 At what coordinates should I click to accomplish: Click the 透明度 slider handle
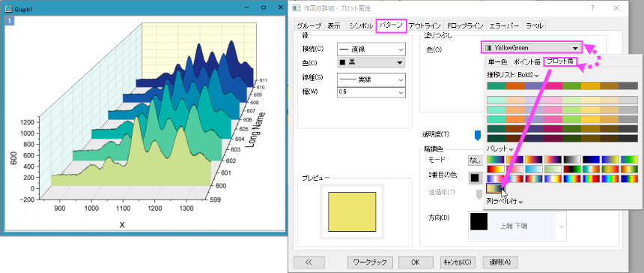(478, 135)
